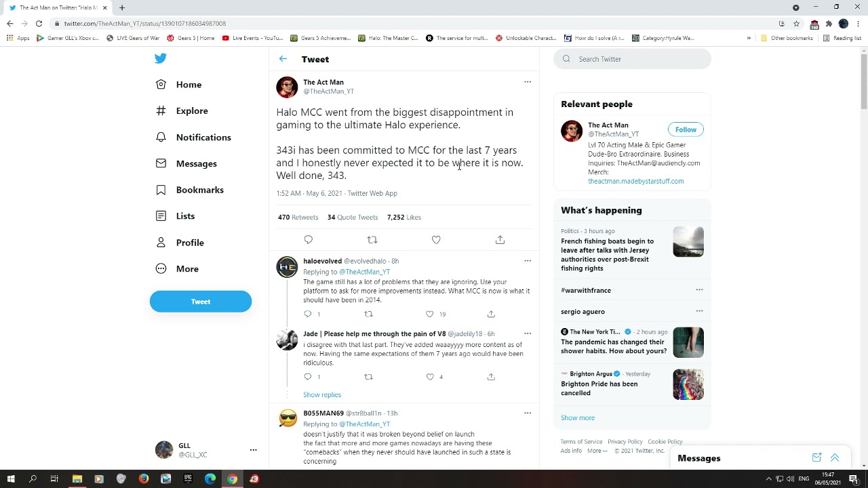868x488 pixels.
Task: Open a new Chrome tab
Action: tap(122, 7)
